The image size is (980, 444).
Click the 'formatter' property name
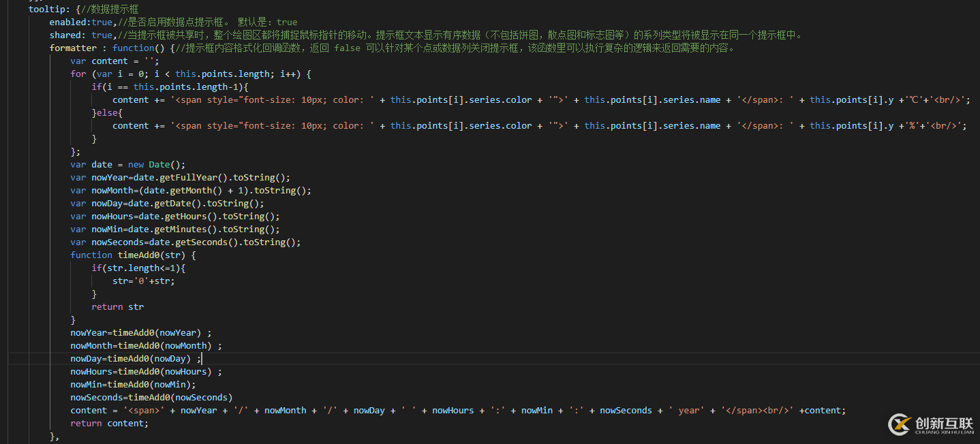coord(73,48)
